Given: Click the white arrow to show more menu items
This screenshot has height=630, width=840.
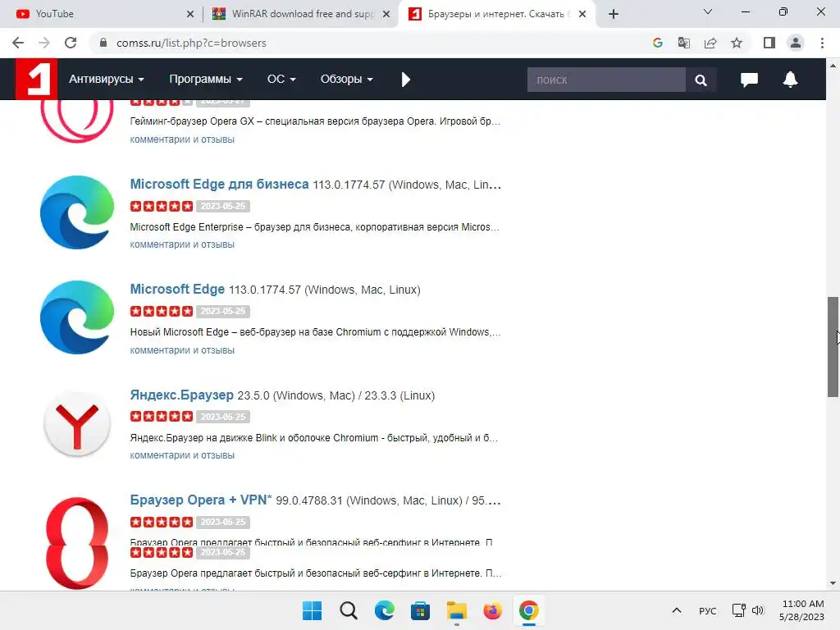Looking at the screenshot, I should tap(405, 80).
